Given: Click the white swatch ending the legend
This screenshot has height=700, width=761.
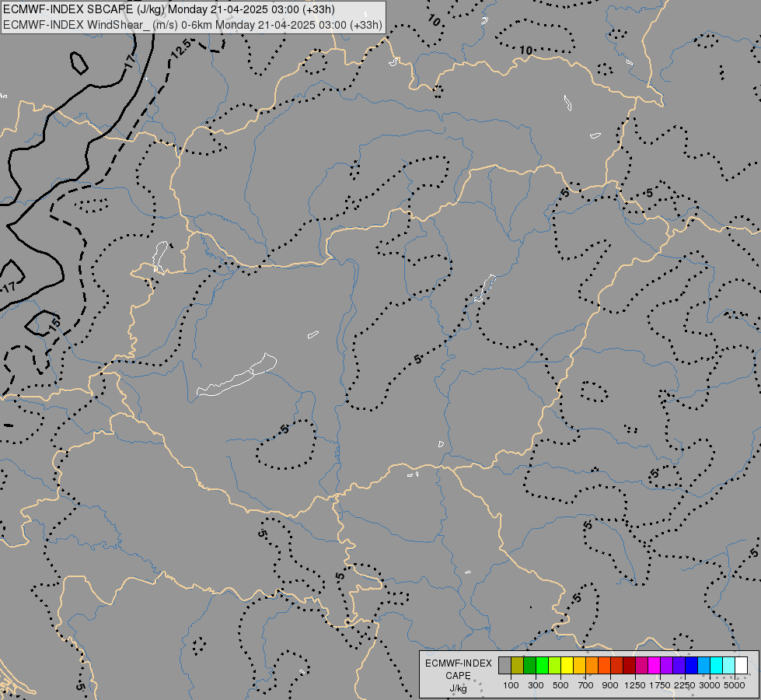Looking at the screenshot, I should pyautogui.click(x=741, y=666).
